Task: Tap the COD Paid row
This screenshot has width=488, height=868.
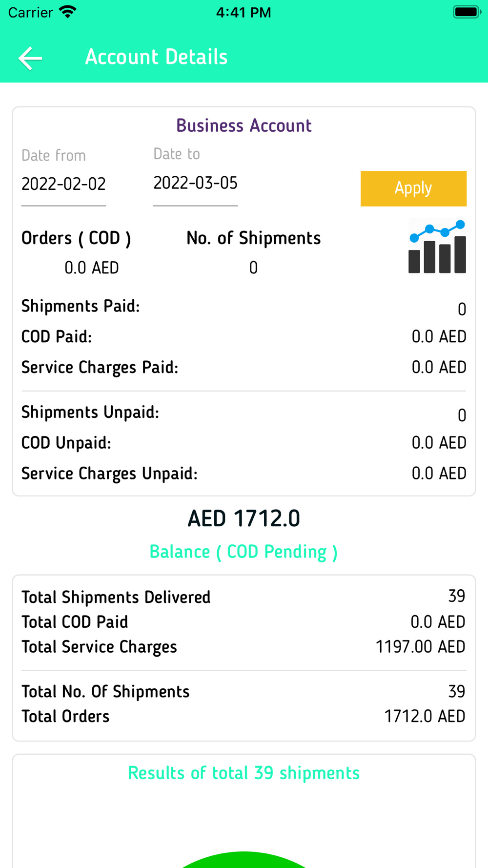Action: click(x=244, y=336)
